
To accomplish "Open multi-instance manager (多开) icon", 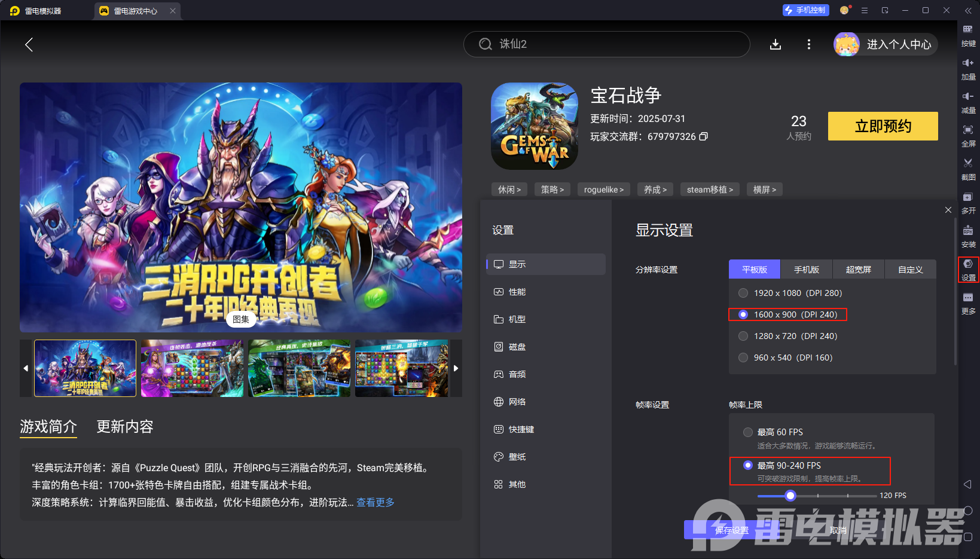I will pos(969,203).
